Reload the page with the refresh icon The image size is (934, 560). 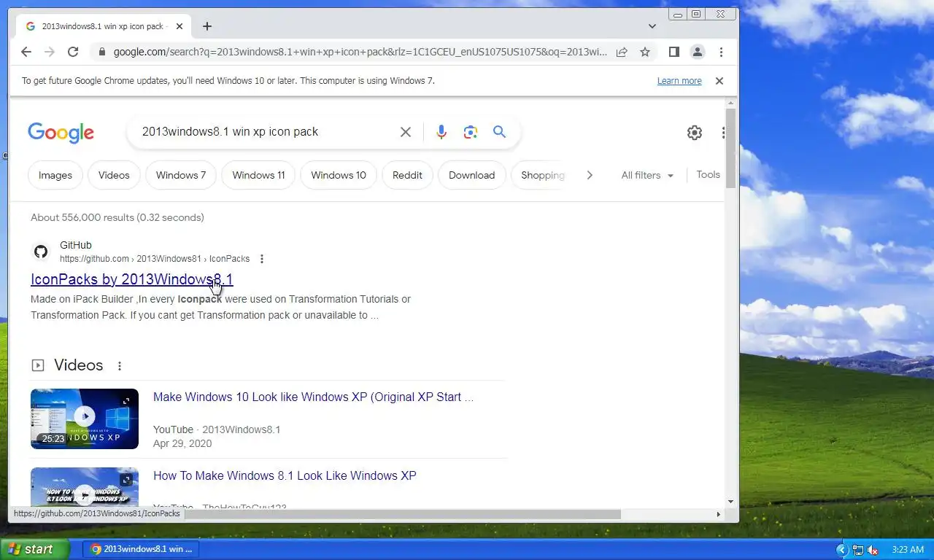pyautogui.click(x=73, y=52)
